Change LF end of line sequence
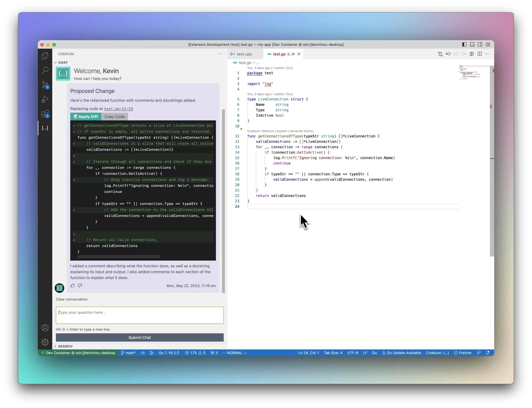Viewport: 532px width, 408px height. 365,353
